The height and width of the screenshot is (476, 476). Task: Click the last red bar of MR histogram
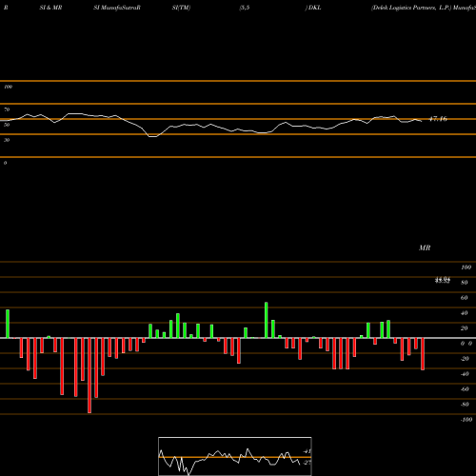point(423,354)
